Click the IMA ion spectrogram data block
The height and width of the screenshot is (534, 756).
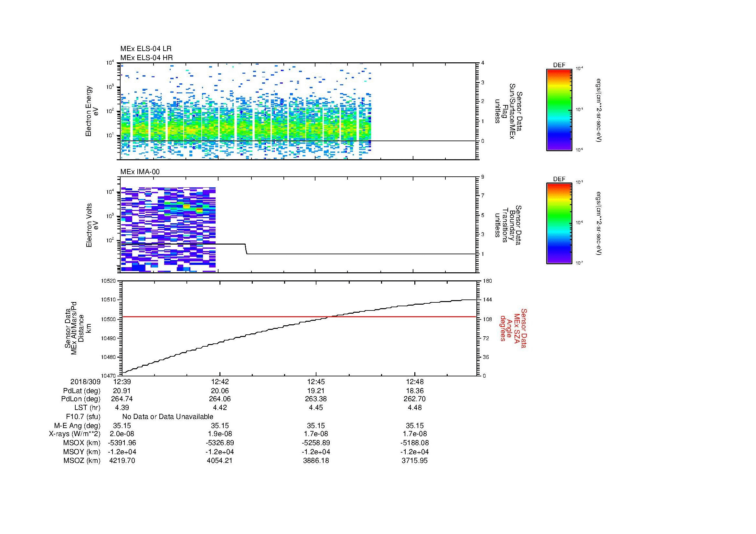pyautogui.click(x=168, y=230)
